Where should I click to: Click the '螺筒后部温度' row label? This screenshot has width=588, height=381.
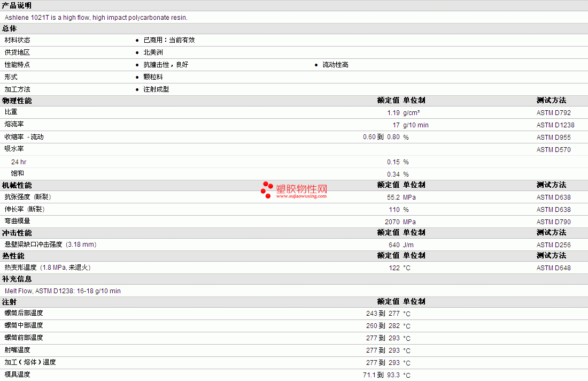point(24,313)
